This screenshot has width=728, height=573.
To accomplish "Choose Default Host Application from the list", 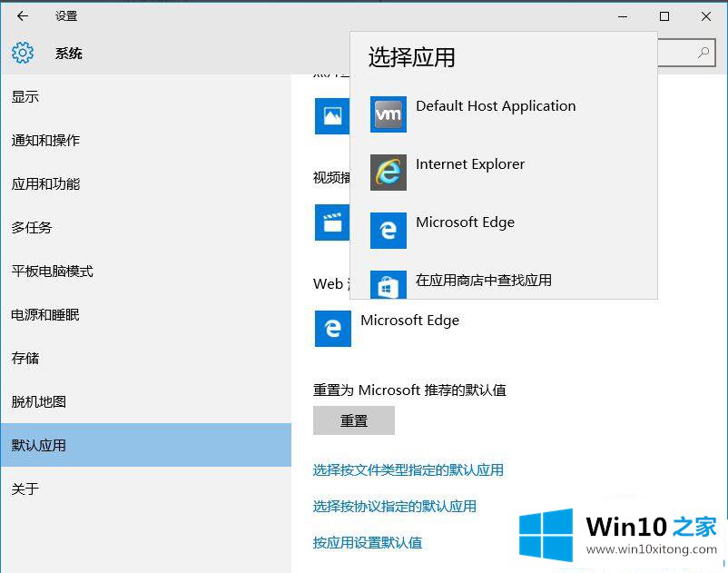I will tap(503, 114).
